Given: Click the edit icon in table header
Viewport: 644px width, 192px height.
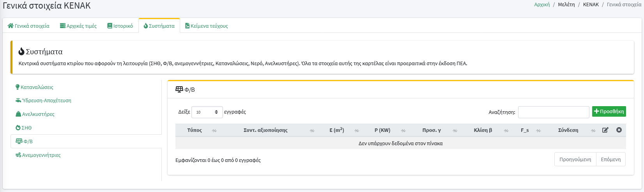Looking at the screenshot, I should pos(605,130).
